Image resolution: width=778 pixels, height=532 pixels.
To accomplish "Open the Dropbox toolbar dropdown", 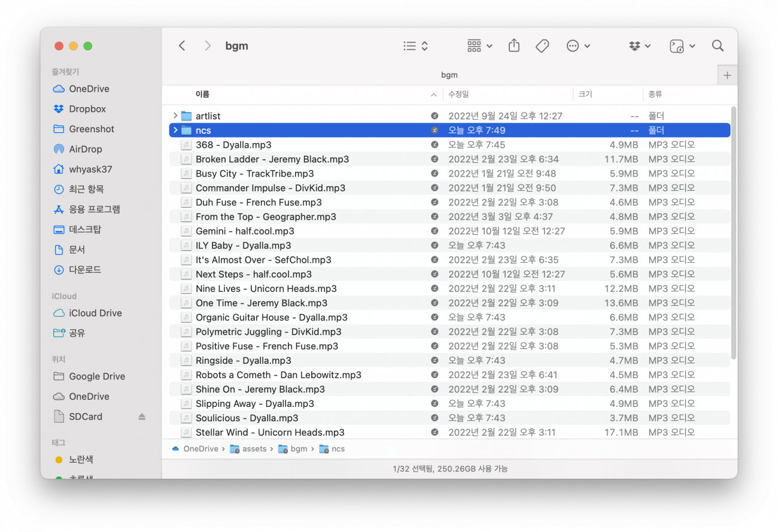I will pyautogui.click(x=640, y=46).
